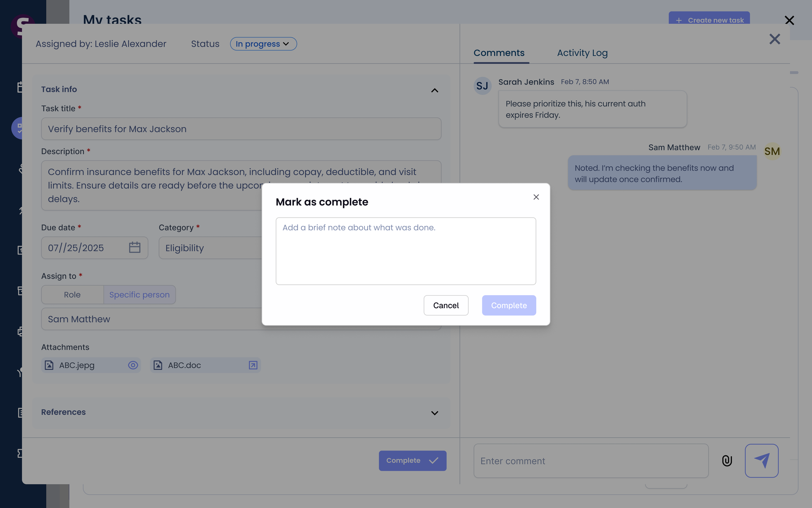Select the Specific person option
This screenshot has width=812, height=508.
tap(139, 295)
